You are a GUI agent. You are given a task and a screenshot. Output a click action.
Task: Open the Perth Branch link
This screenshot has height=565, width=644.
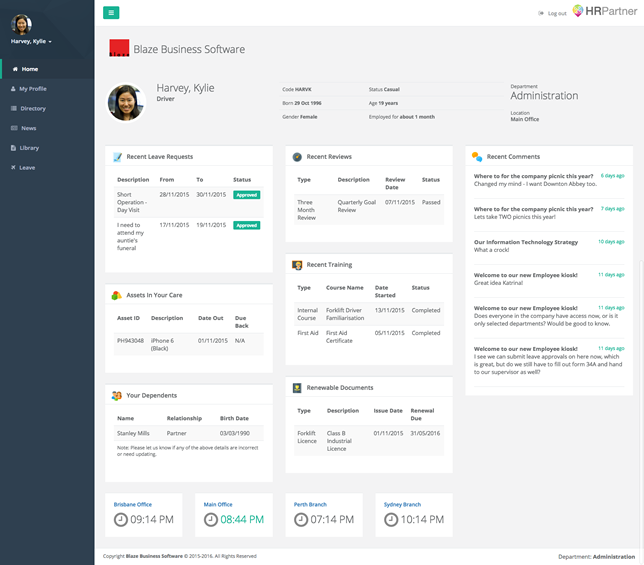(x=310, y=505)
